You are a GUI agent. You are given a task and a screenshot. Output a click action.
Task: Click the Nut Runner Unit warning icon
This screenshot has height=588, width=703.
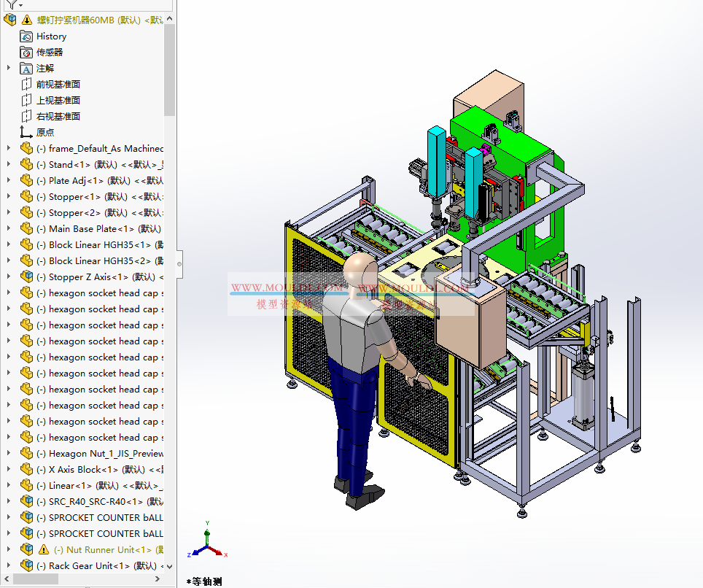(x=44, y=549)
